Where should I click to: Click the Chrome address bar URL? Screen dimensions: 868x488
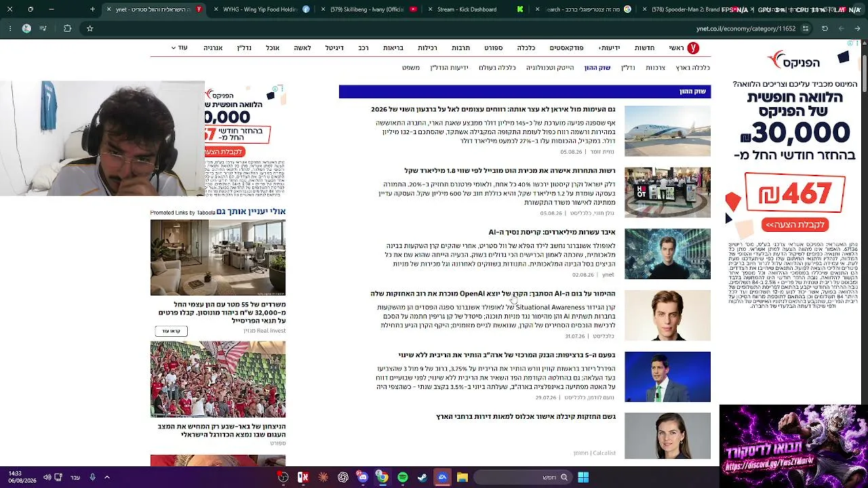tap(746, 28)
